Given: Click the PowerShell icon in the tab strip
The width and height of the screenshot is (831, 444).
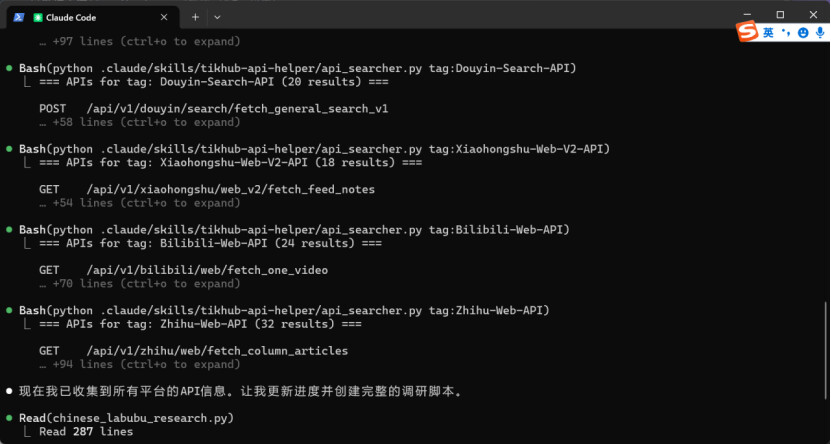Looking at the screenshot, I should (19, 17).
